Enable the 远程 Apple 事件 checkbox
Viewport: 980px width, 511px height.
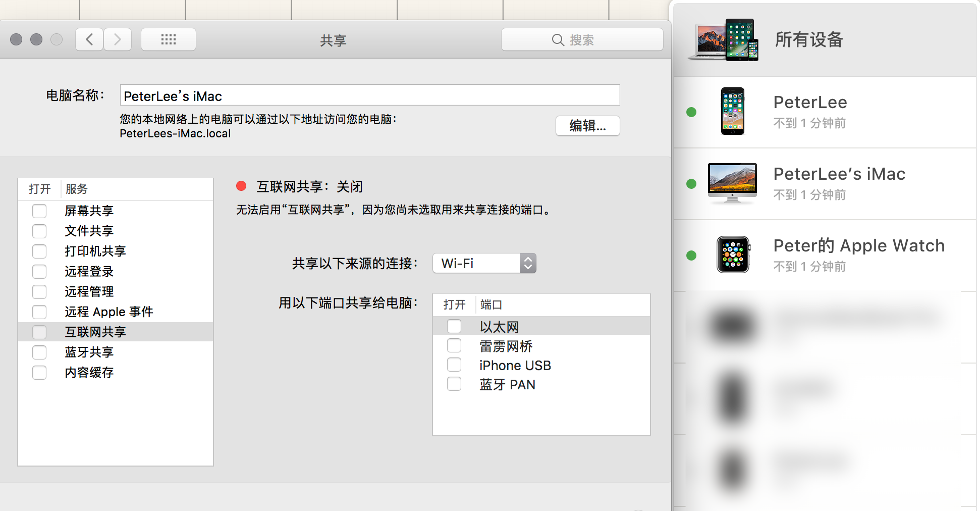point(39,312)
